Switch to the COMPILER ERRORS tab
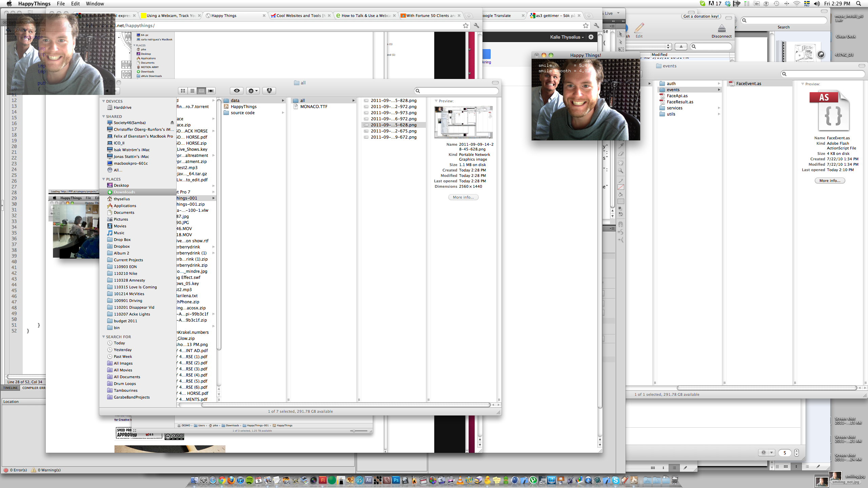The width and height of the screenshot is (868, 488). [33, 388]
